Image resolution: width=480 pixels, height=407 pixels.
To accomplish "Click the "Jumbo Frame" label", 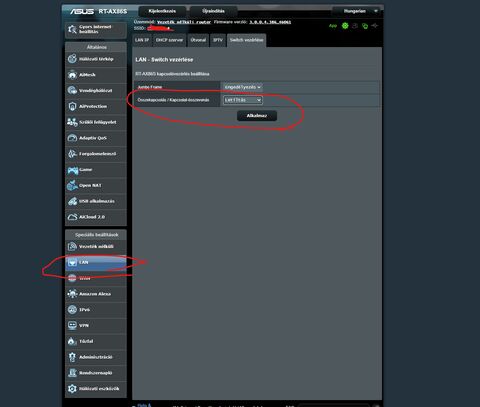I will click(150, 87).
